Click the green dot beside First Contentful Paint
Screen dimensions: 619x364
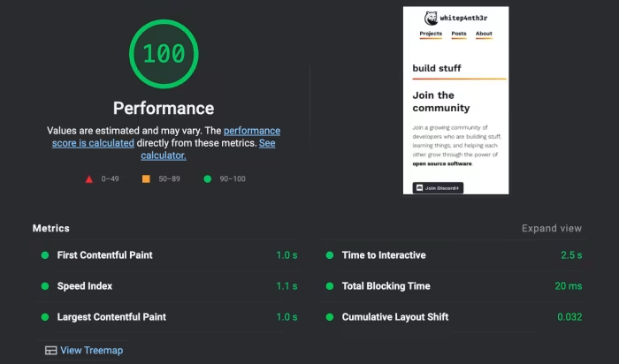[45, 255]
